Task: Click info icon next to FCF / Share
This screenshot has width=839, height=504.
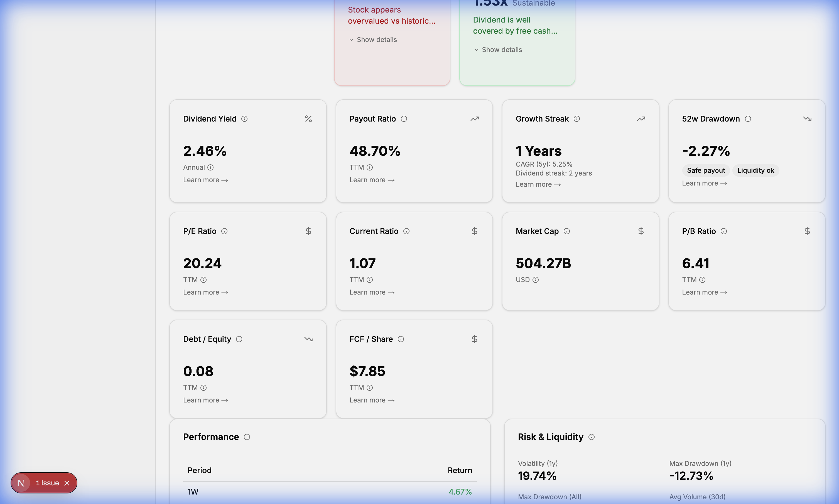Action: click(401, 339)
